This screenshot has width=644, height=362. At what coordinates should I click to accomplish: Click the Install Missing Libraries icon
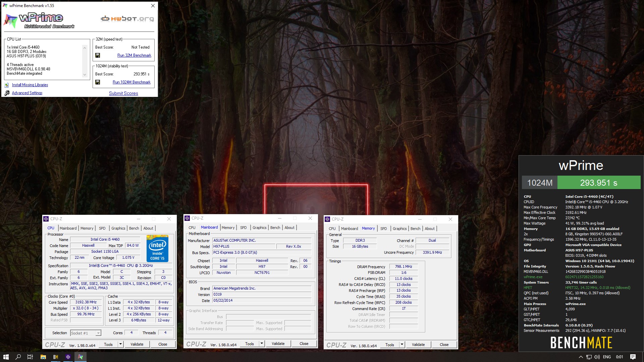(7, 85)
